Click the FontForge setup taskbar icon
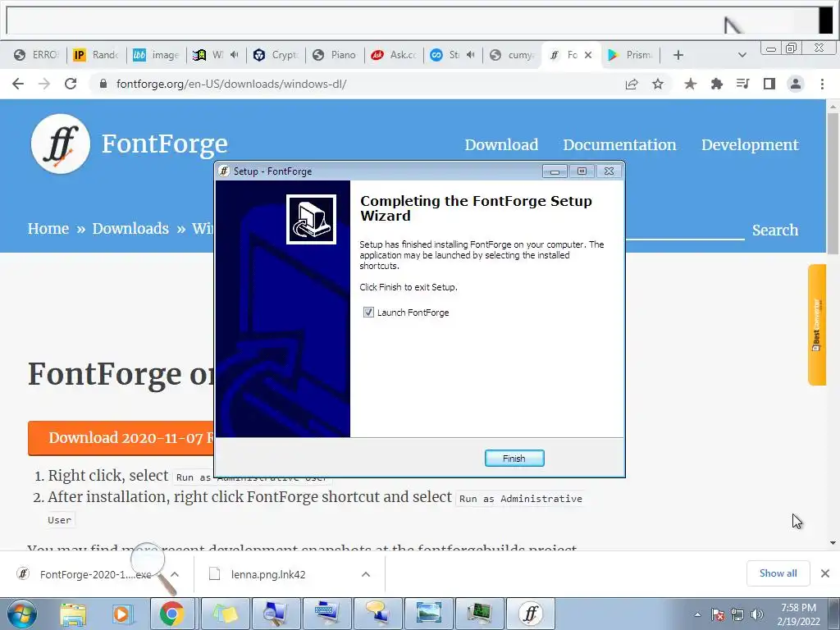 [531, 614]
